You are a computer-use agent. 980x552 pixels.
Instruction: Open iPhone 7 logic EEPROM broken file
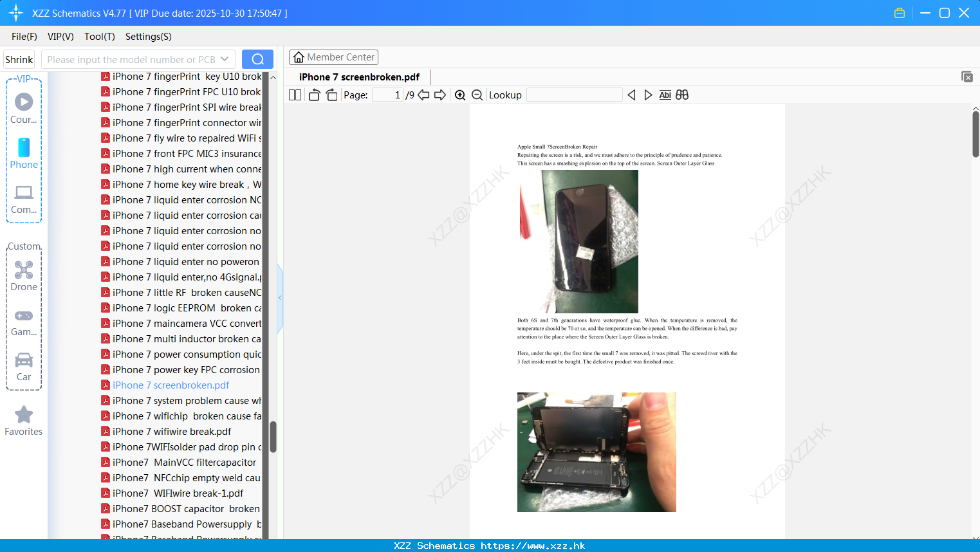click(x=181, y=308)
